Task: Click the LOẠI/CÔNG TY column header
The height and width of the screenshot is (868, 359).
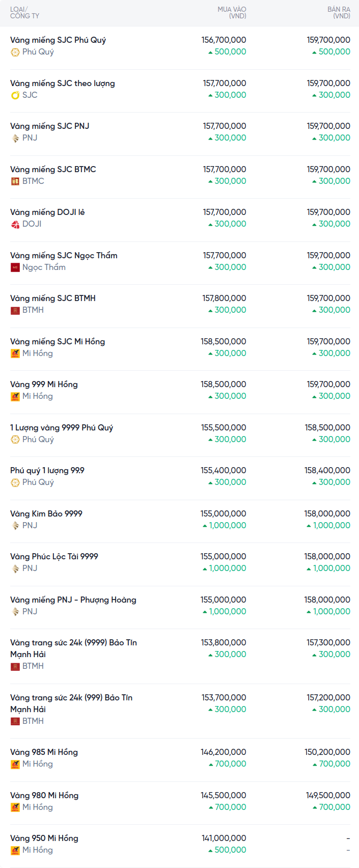Action: coord(24,13)
